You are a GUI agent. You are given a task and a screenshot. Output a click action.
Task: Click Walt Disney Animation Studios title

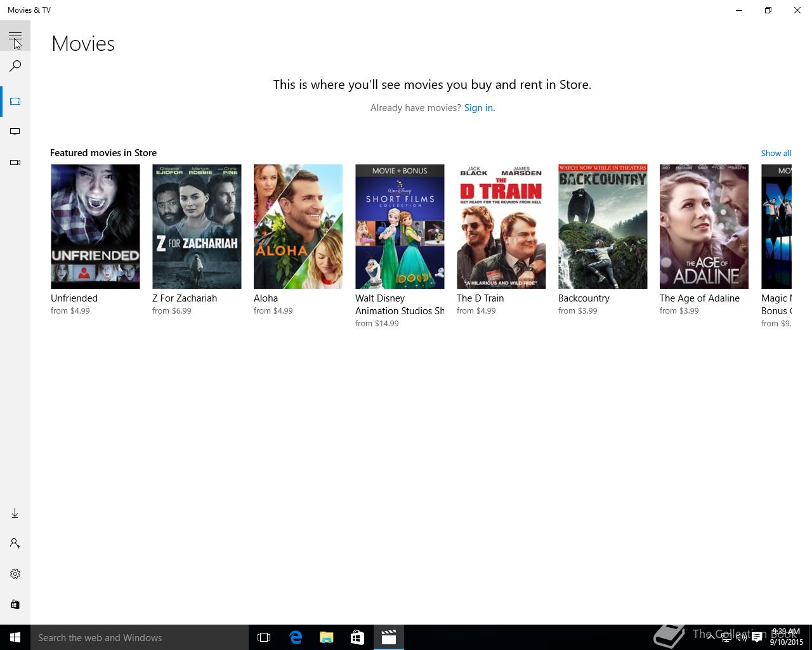(400, 305)
